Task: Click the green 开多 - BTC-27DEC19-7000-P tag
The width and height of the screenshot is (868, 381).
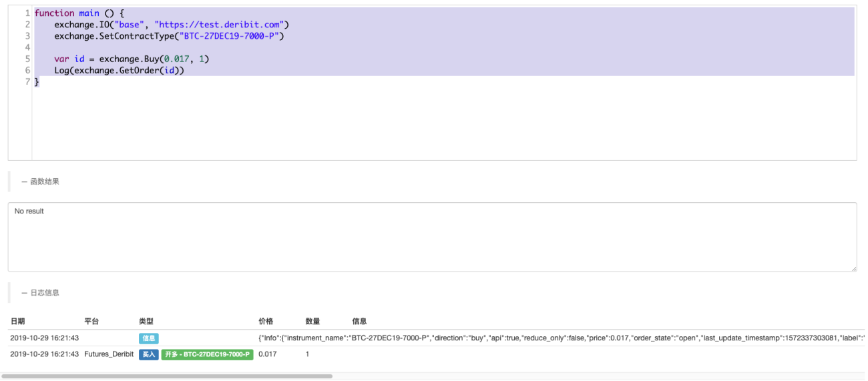Action: pos(207,354)
